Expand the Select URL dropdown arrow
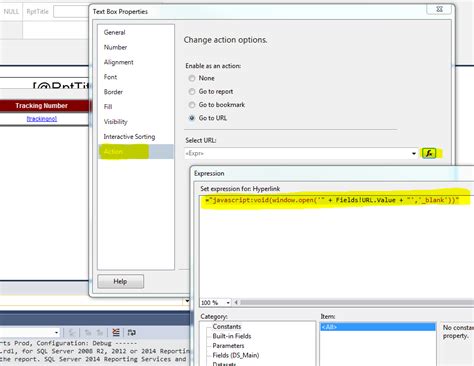 pyautogui.click(x=414, y=153)
